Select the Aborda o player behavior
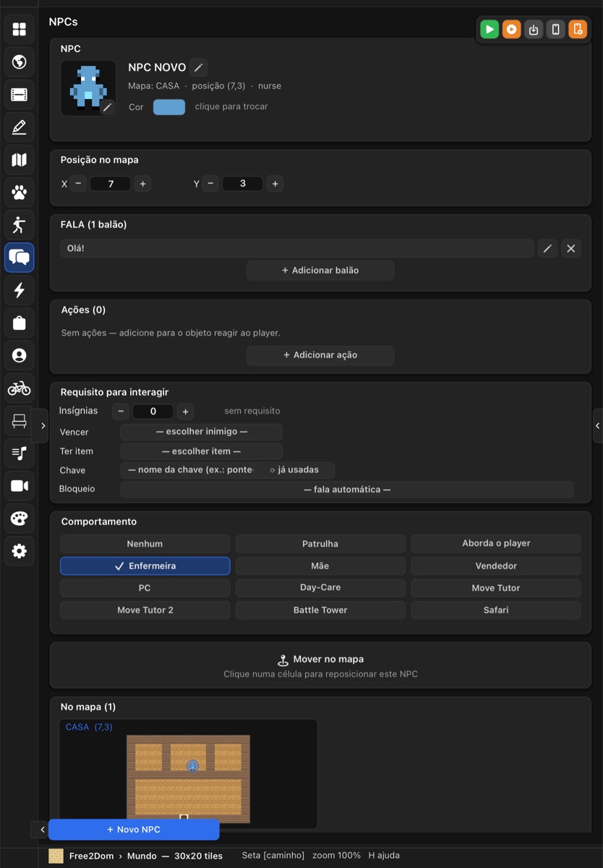Viewport: 603px width, 868px height. coord(496,544)
